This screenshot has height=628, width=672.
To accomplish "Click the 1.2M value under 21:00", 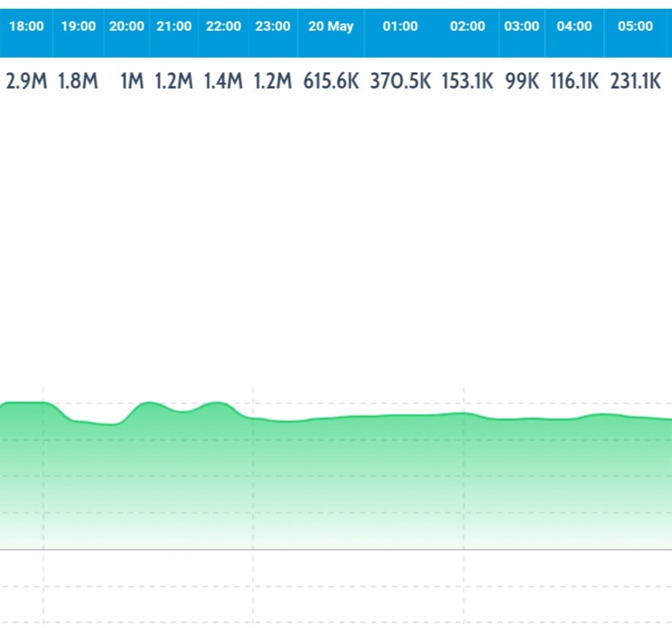I will [174, 81].
